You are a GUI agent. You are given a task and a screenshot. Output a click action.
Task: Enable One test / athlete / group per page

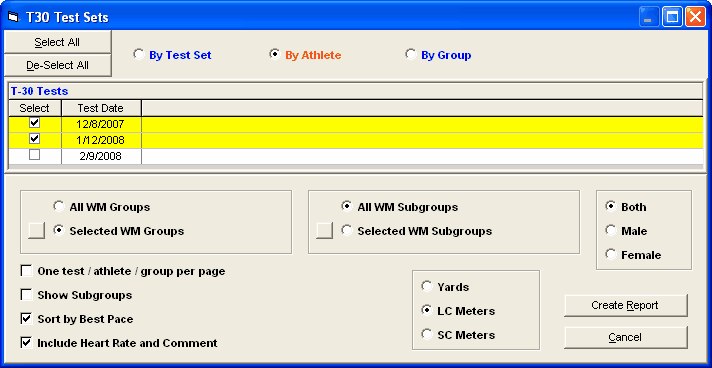[26, 271]
